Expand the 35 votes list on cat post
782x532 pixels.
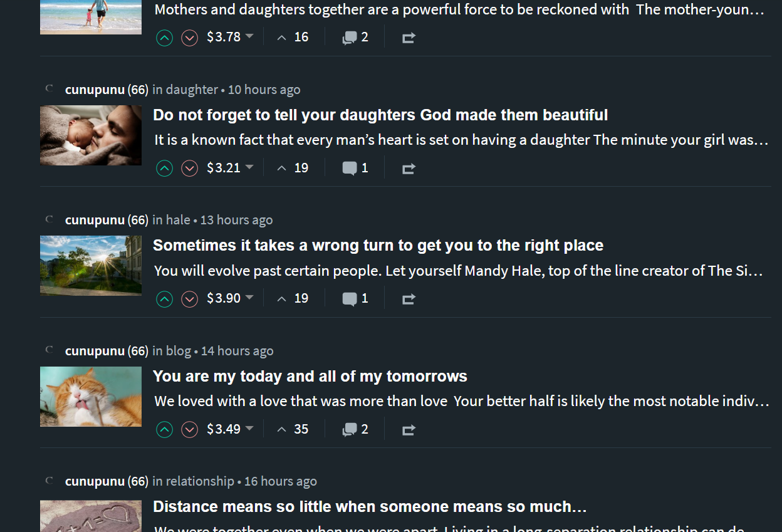(293, 429)
